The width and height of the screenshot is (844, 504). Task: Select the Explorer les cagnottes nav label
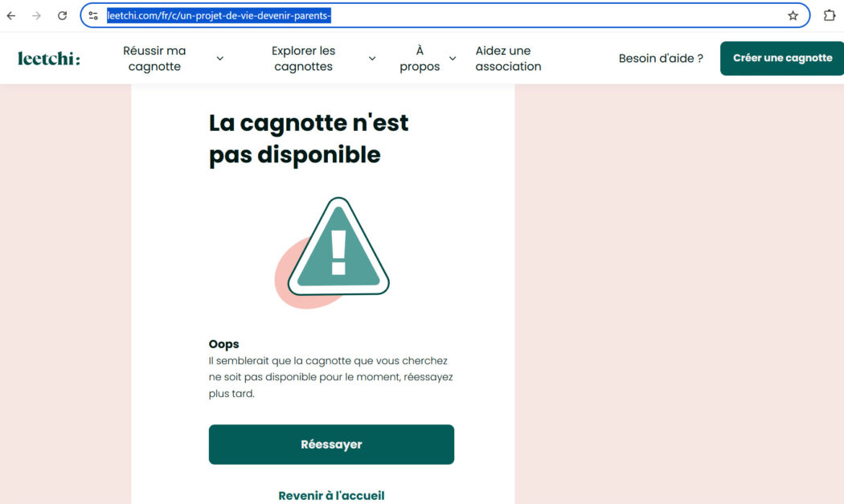[303, 57]
